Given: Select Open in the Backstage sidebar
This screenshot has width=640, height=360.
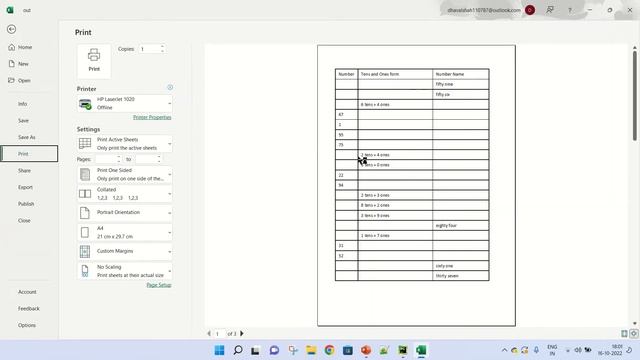Looking at the screenshot, I should coord(20,80).
